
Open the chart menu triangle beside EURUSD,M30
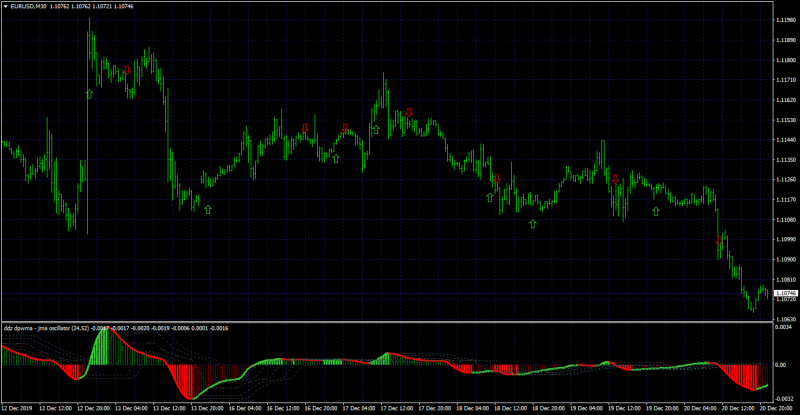point(6,7)
